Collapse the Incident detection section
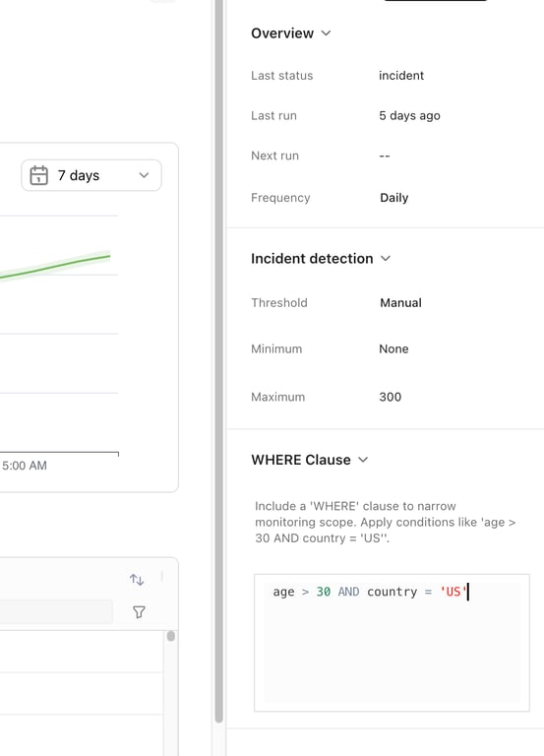The width and height of the screenshot is (544, 756). pos(386,259)
